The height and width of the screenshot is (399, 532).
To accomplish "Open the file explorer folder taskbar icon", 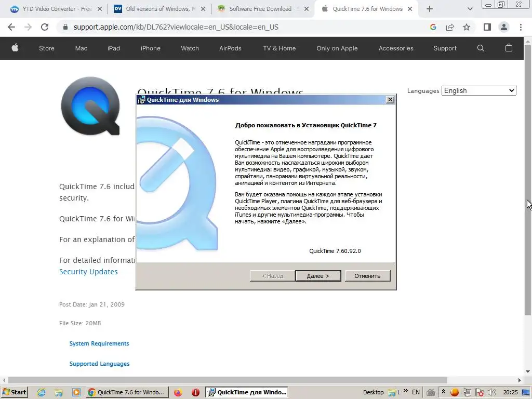I will [x=59, y=393].
